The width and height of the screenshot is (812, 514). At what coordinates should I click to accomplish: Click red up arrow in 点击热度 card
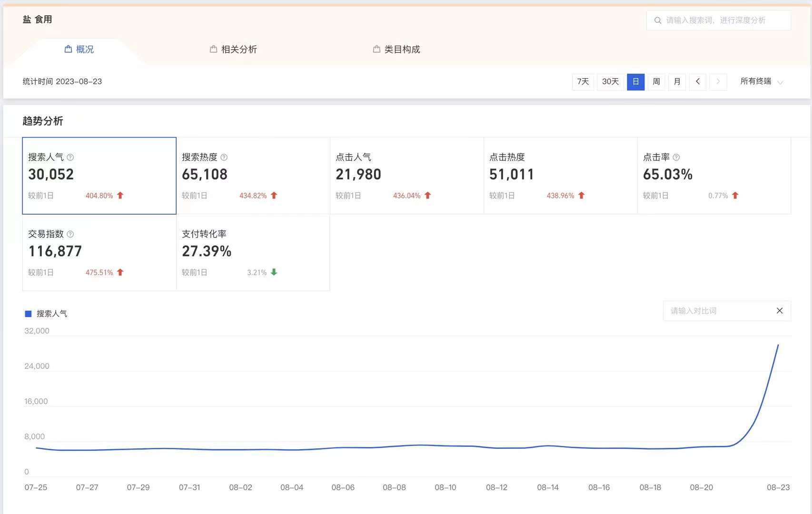coord(582,196)
